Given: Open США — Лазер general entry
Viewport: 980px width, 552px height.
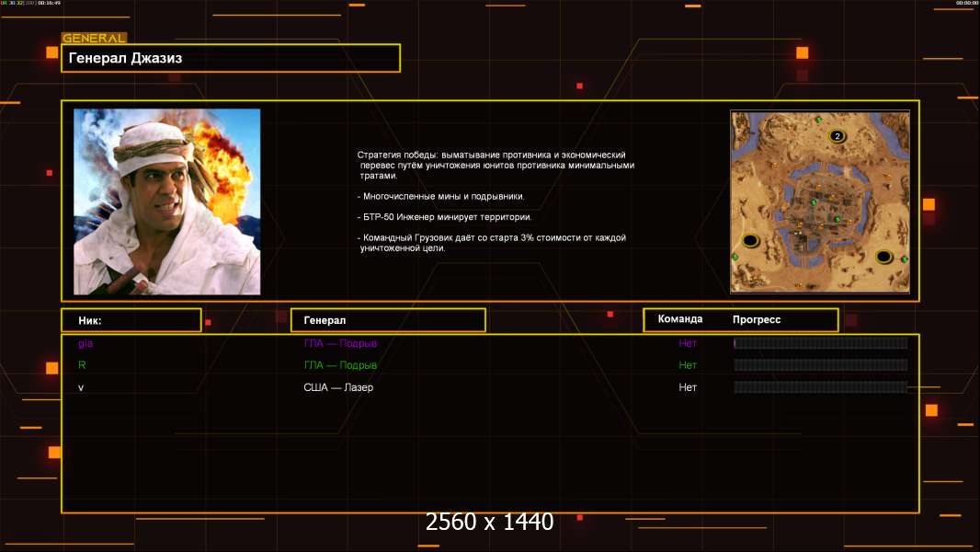Looking at the screenshot, I should click(x=338, y=387).
